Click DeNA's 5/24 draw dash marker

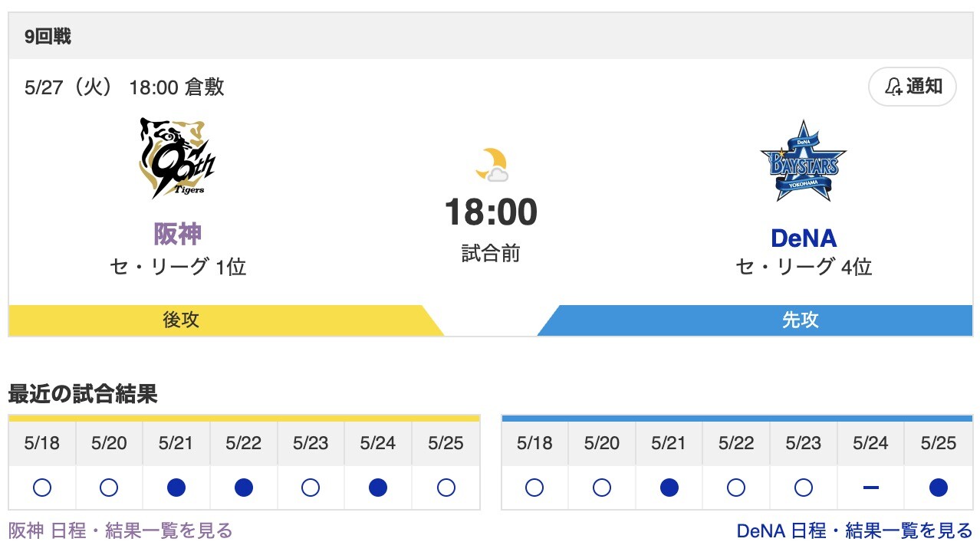click(x=870, y=488)
